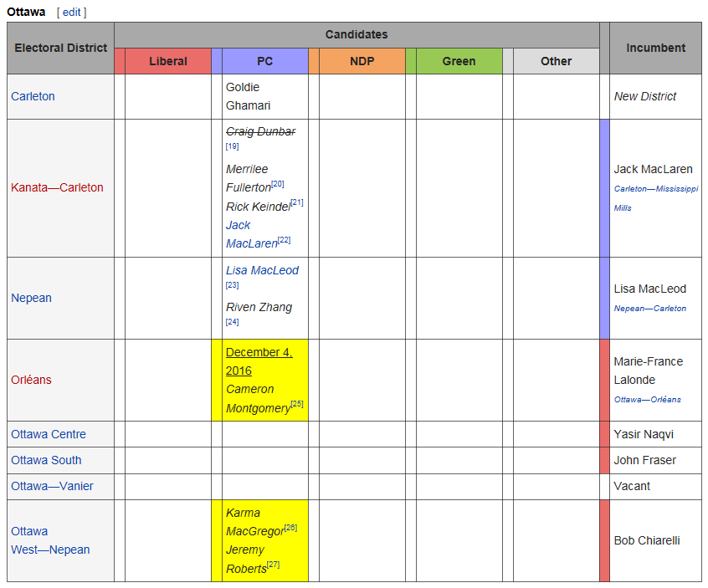Jump to footnote 27 after Jeremy Roberts
Screen dimensions: 708x588
pos(273,565)
